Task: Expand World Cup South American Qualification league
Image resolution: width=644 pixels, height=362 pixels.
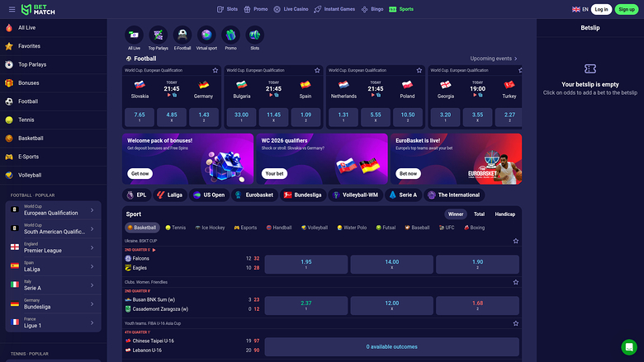Action: click(54, 228)
